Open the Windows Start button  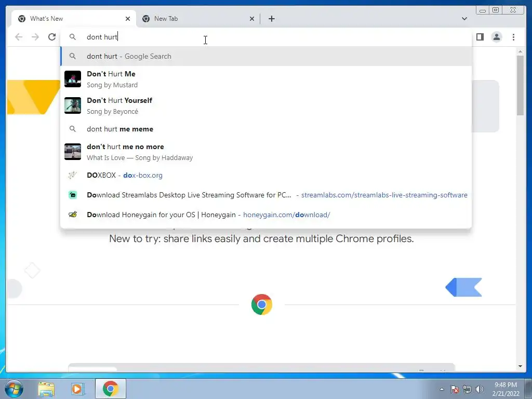[x=14, y=389]
